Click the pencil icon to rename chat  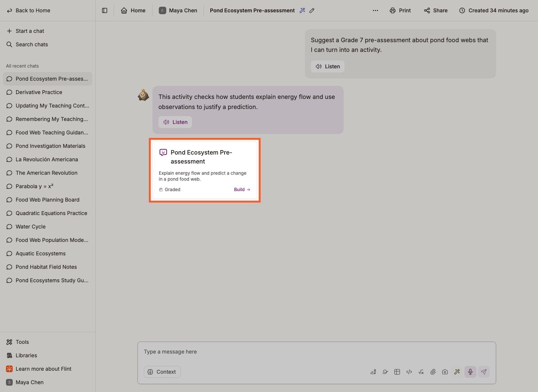pos(312,10)
